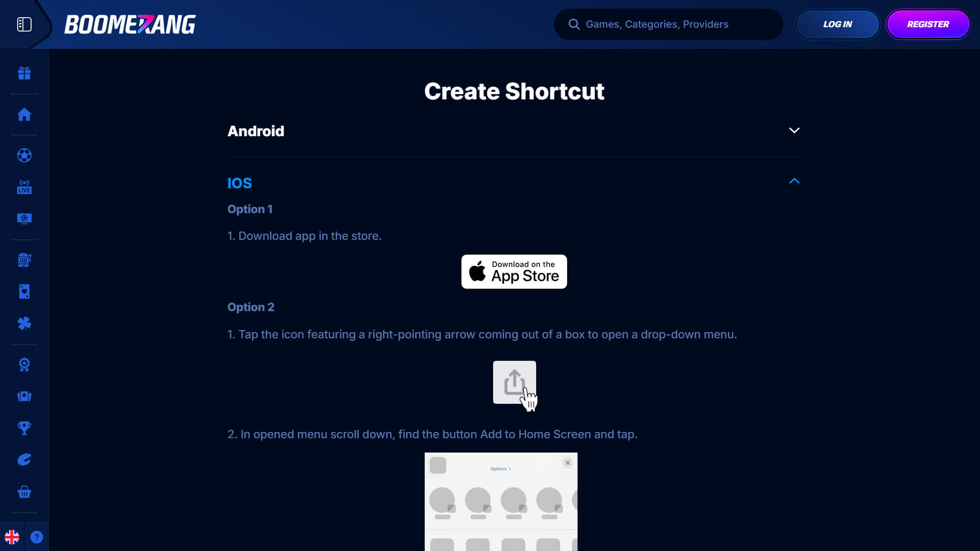Click the sports/football icon in sidebar
Screen dimensions: 980x551
coord(24,155)
